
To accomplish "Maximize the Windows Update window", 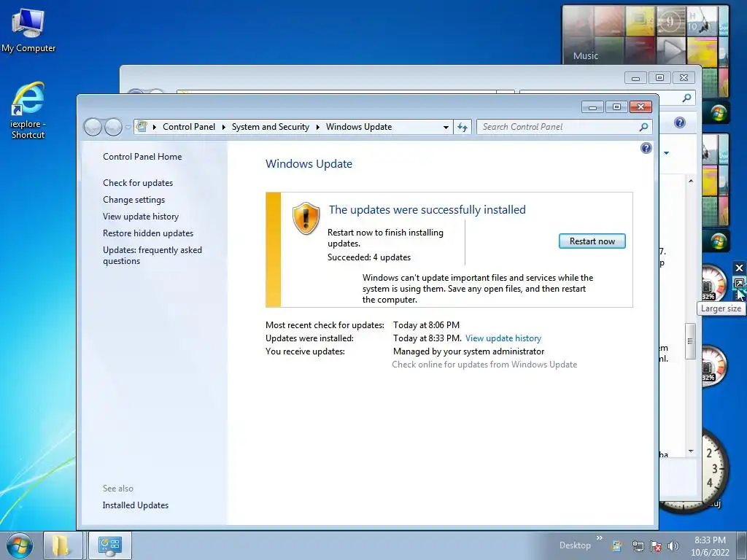I will [x=616, y=106].
